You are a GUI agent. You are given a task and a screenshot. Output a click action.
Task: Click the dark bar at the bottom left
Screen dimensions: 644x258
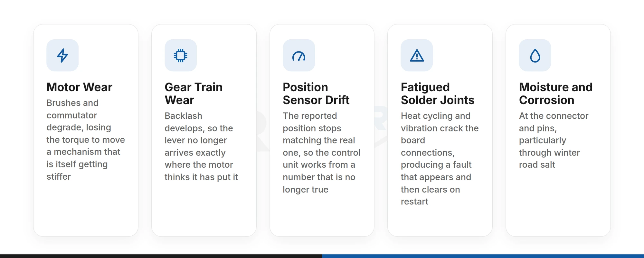tap(161, 256)
